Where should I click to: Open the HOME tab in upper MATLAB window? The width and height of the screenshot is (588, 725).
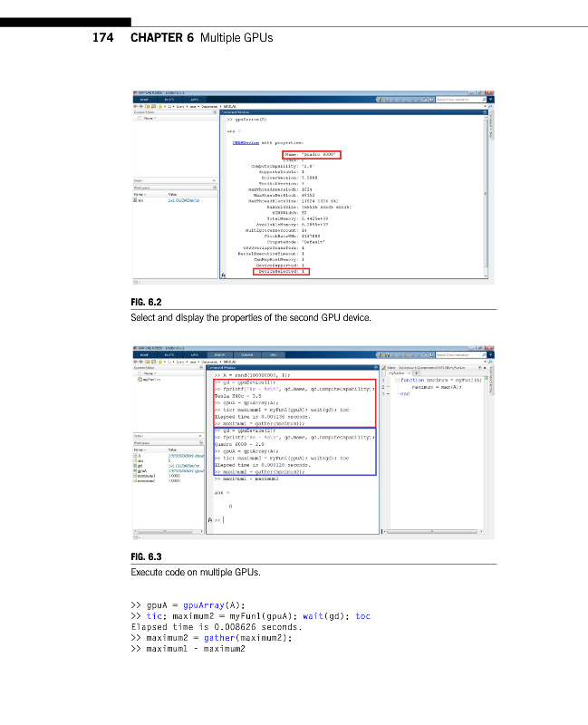tap(144, 99)
